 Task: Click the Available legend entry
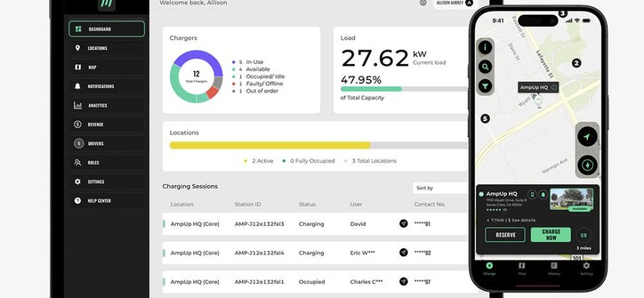coord(251,69)
